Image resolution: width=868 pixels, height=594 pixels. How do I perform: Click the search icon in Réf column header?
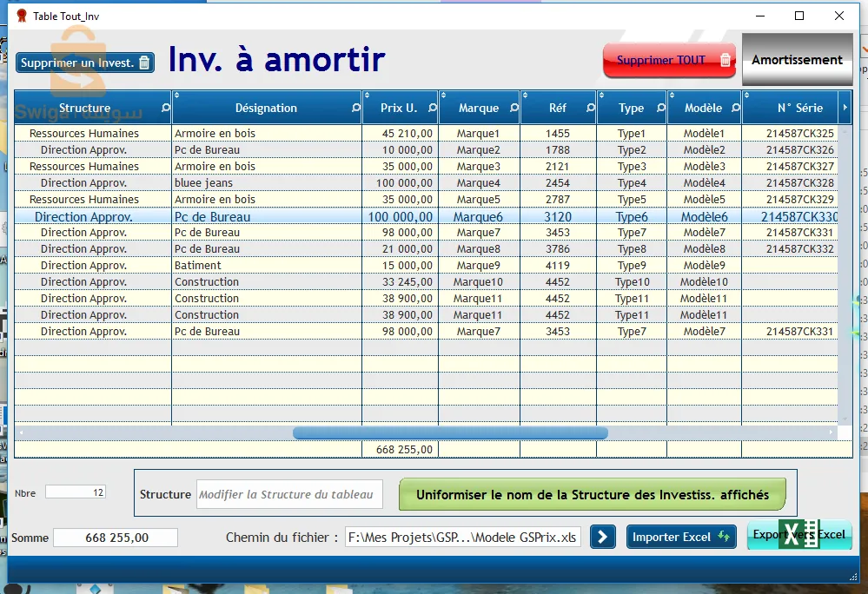coord(590,109)
